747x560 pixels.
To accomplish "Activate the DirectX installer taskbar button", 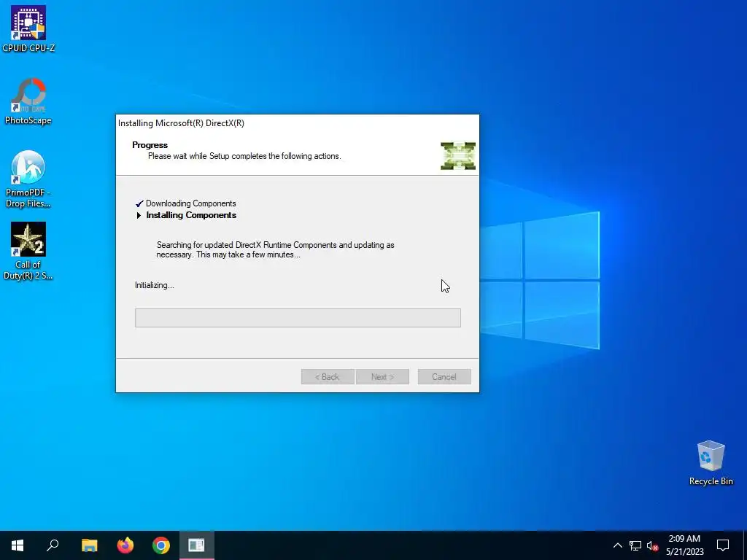I will [x=197, y=545].
